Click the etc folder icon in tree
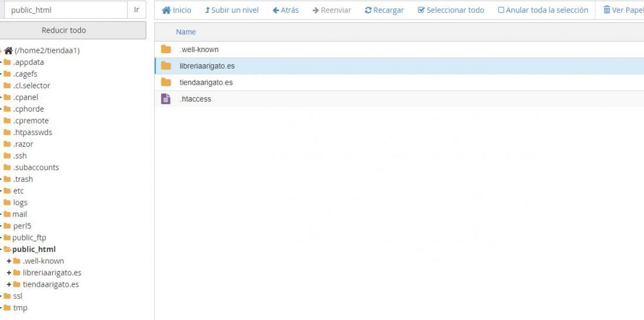 pos(7,191)
